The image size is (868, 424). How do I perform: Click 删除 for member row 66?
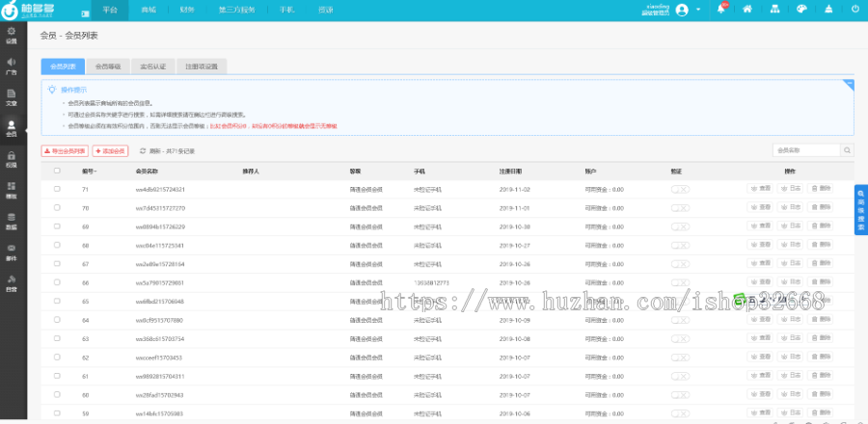820,282
